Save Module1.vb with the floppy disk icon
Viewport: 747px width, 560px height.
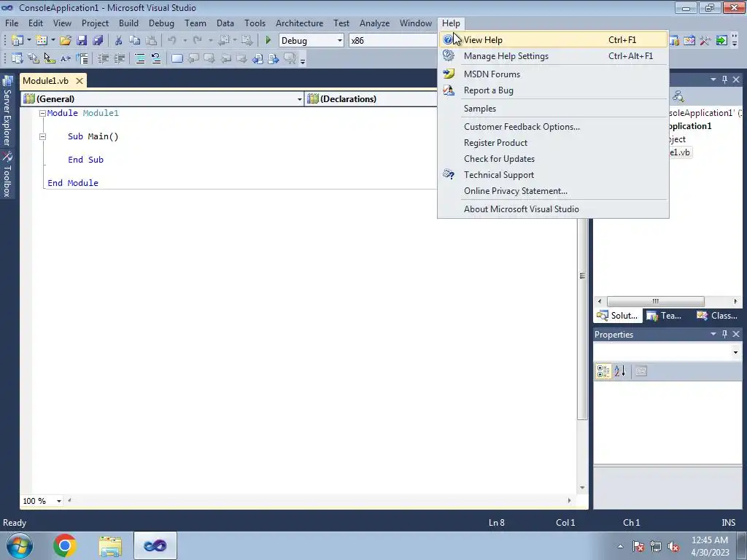tap(82, 41)
